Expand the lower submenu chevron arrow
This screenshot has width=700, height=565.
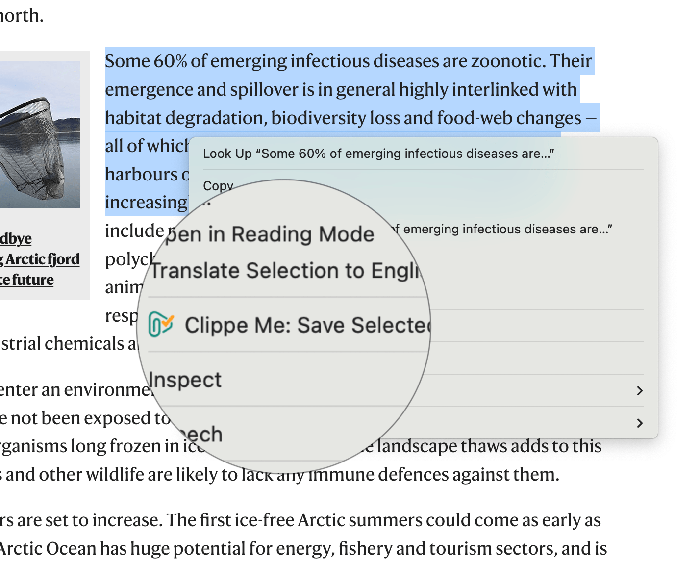coord(639,424)
